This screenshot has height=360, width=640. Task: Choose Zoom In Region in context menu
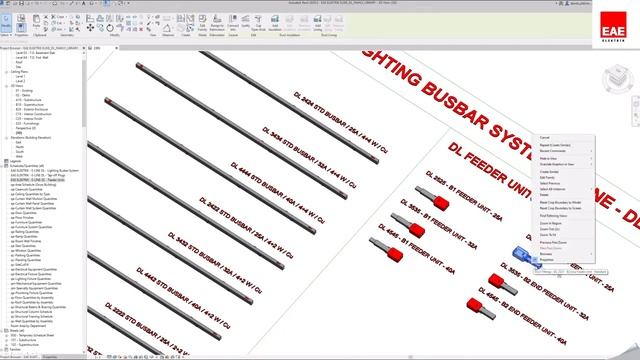click(551, 223)
